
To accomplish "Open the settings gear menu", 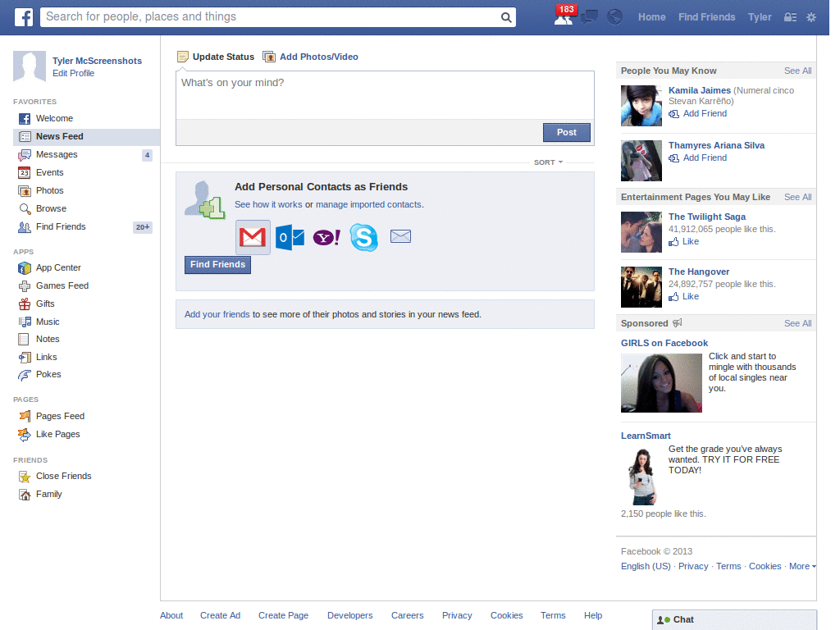I will 811,17.
